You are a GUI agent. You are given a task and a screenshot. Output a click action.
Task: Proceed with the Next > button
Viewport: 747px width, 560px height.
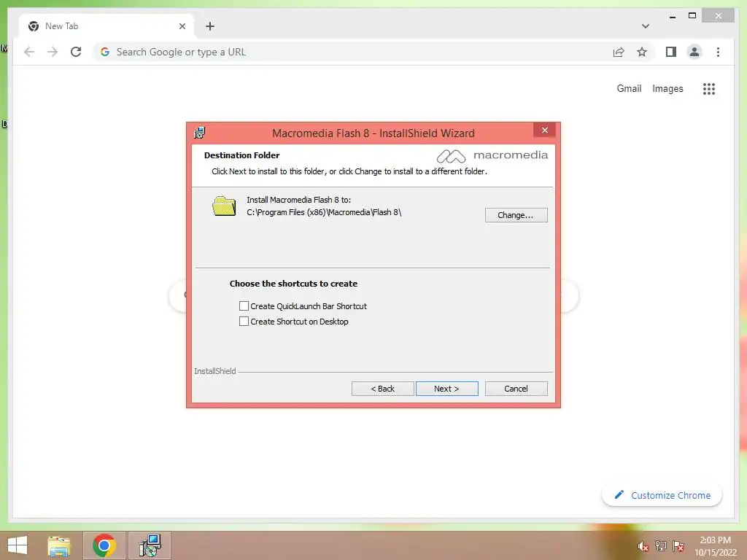[x=446, y=389]
